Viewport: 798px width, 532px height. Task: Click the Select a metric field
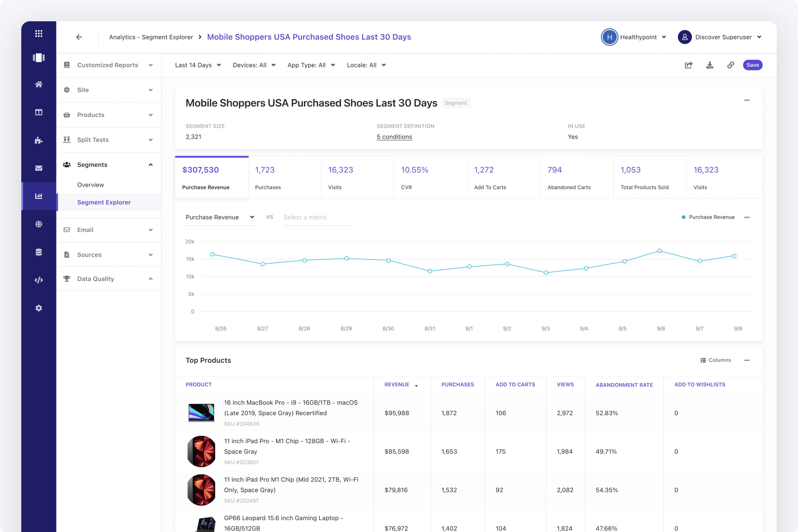tap(318, 217)
